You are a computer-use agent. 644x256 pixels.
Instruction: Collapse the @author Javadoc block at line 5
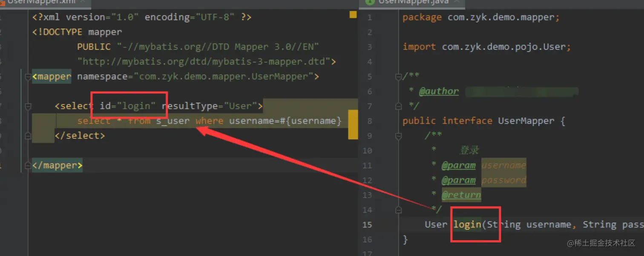(399, 77)
